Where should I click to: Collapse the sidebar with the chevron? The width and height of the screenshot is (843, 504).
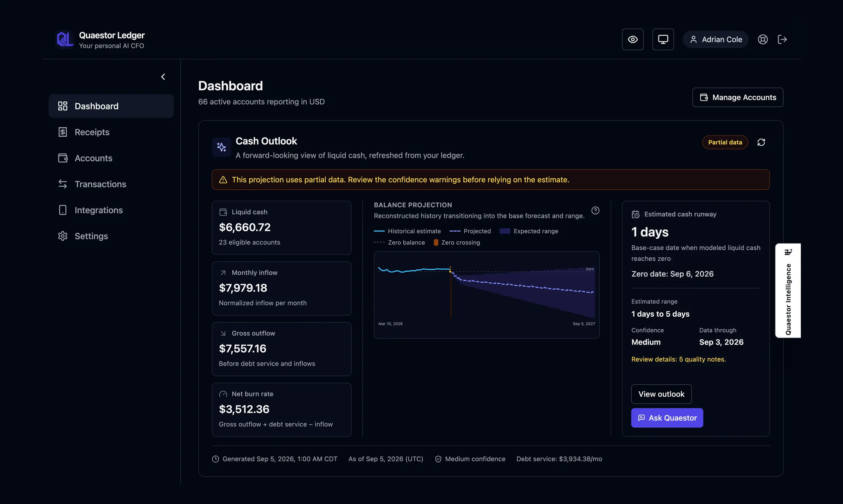163,77
